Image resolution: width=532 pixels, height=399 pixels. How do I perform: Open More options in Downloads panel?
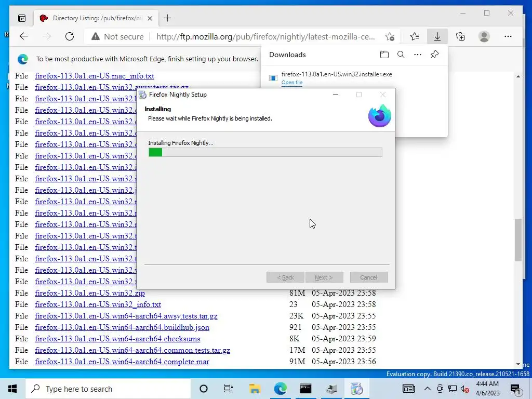(x=418, y=55)
